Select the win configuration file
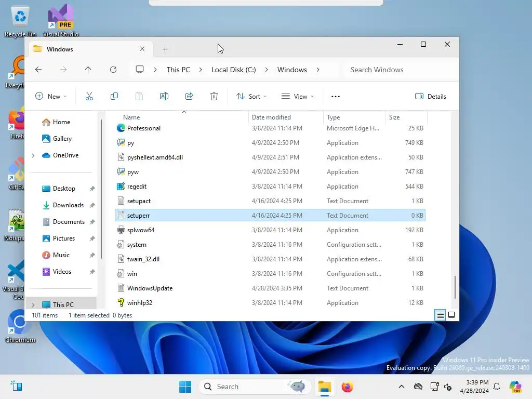This screenshot has height=399, width=532. point(270,274)
